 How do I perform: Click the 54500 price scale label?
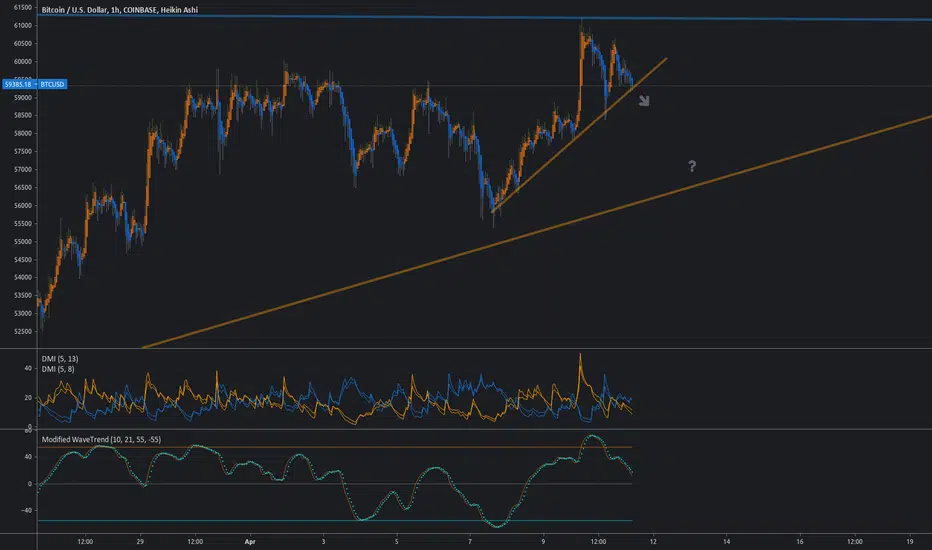pos(23,260)
